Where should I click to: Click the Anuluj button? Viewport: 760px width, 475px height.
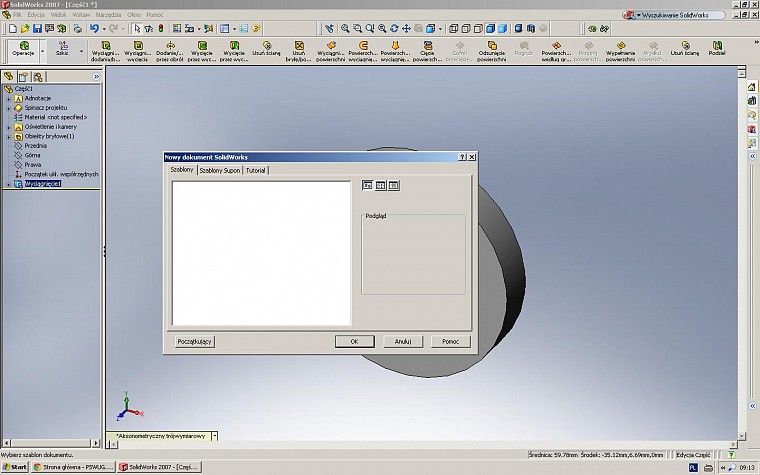[403, 342]
